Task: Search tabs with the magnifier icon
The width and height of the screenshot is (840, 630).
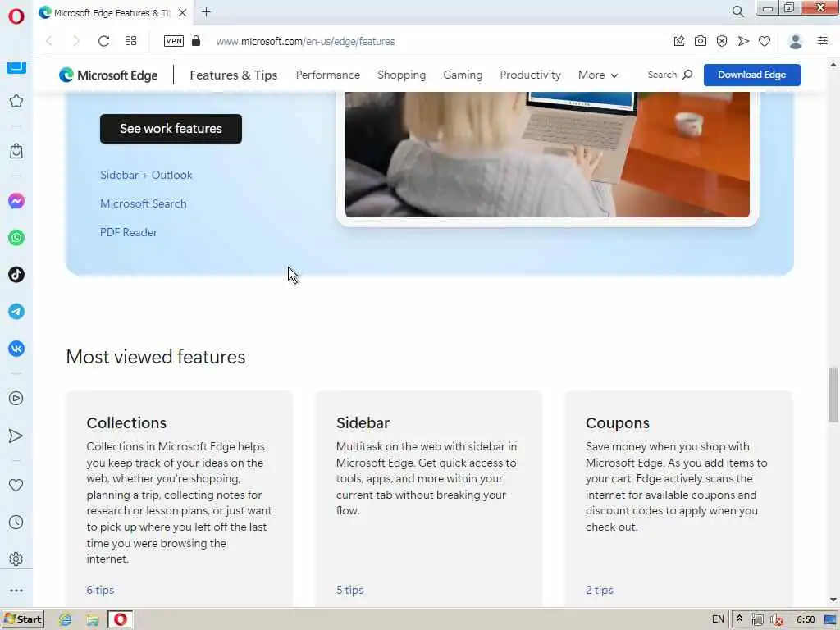Action: 737,11
